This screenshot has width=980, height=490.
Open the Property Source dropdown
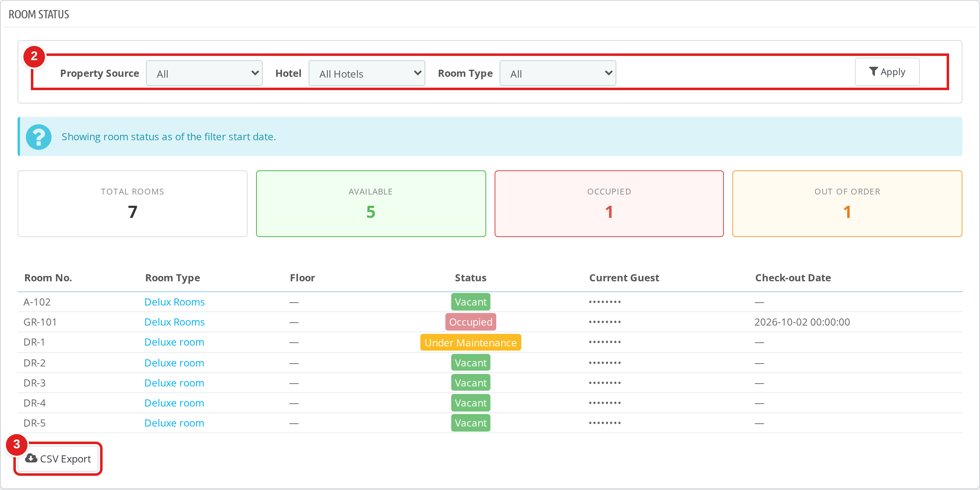pyautogui.click(x=204, y=73)
